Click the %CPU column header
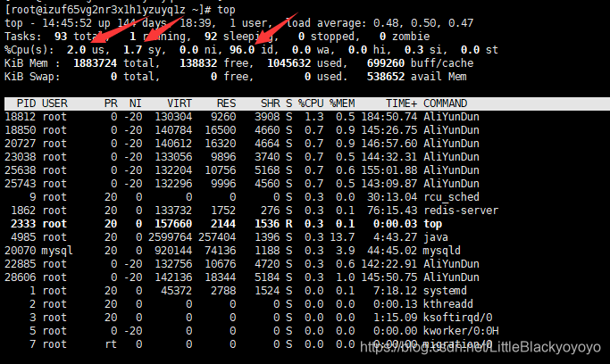610x364 pixels. (312, 103)
